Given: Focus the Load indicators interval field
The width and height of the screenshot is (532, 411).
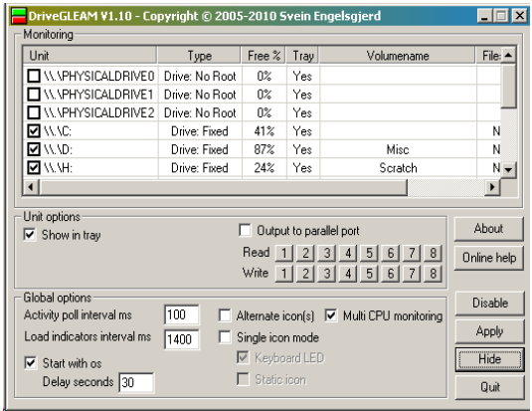Looking at the screenshot, I should click(x=182, y=339).
